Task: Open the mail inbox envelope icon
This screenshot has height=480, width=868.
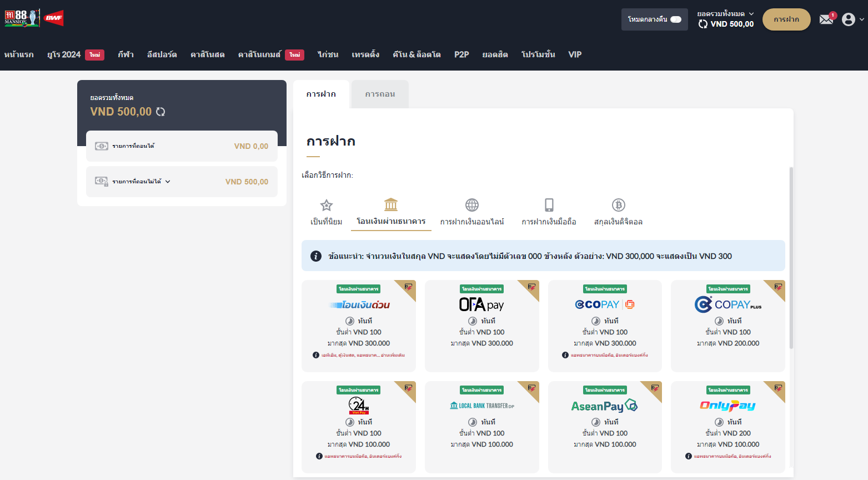Action: 826,19
